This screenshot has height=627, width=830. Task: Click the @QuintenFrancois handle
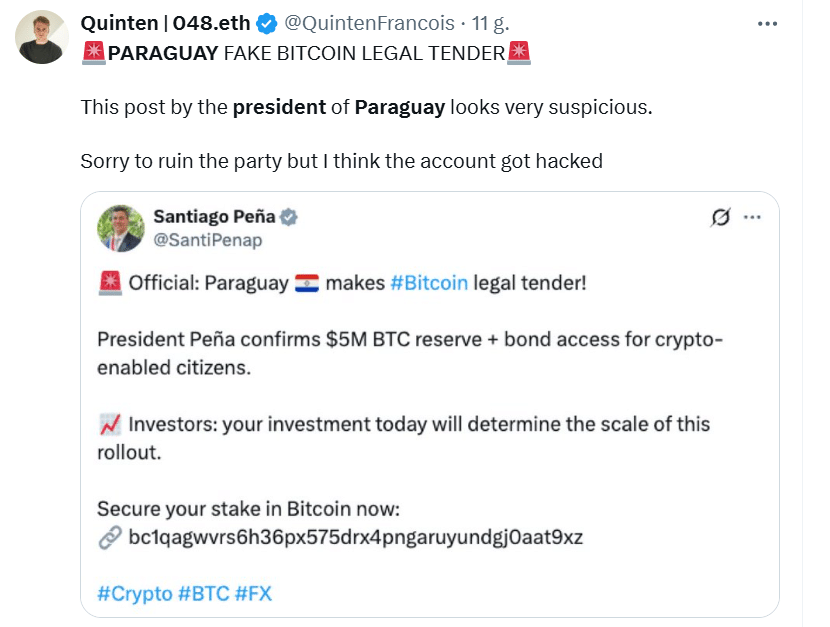(369, 22)
